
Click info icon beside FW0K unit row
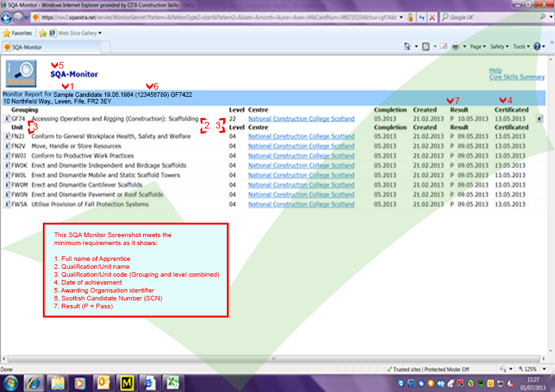(x=7, y=165)
